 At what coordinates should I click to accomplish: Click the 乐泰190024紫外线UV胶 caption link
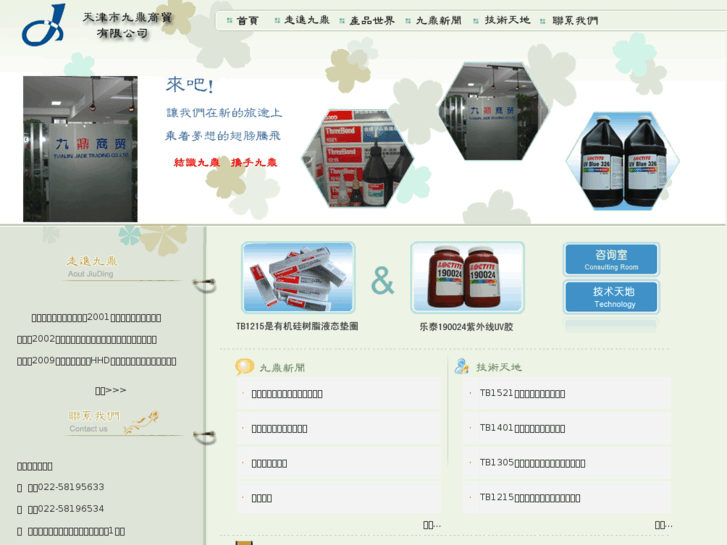[x=466, y=327]
